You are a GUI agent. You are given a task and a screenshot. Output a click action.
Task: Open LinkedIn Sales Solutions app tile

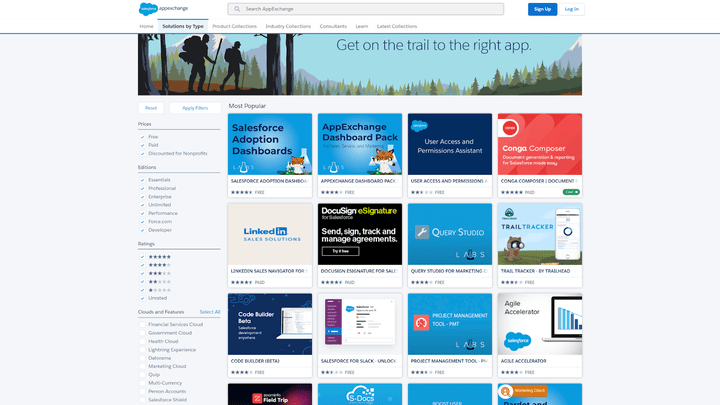(x=270, y=245)
